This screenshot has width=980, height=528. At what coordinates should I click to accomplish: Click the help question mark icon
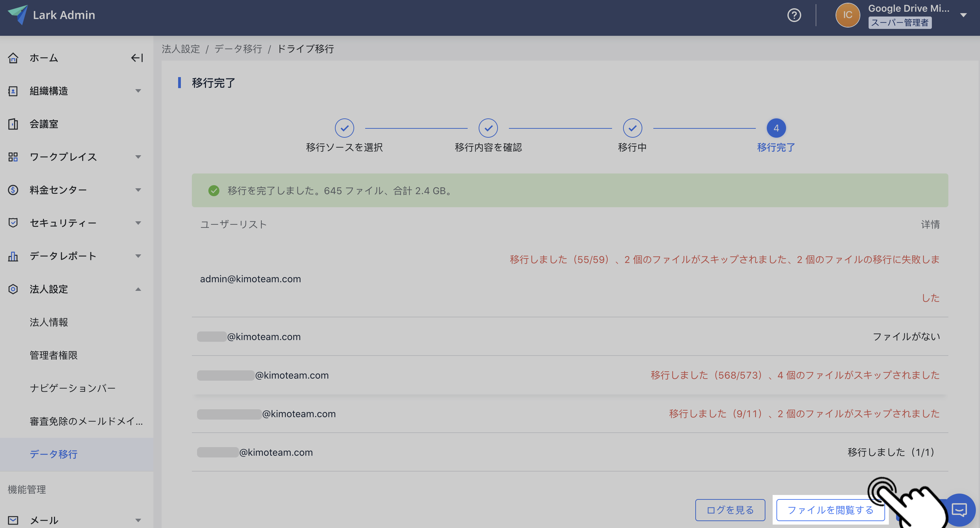(x=794, y=15)
